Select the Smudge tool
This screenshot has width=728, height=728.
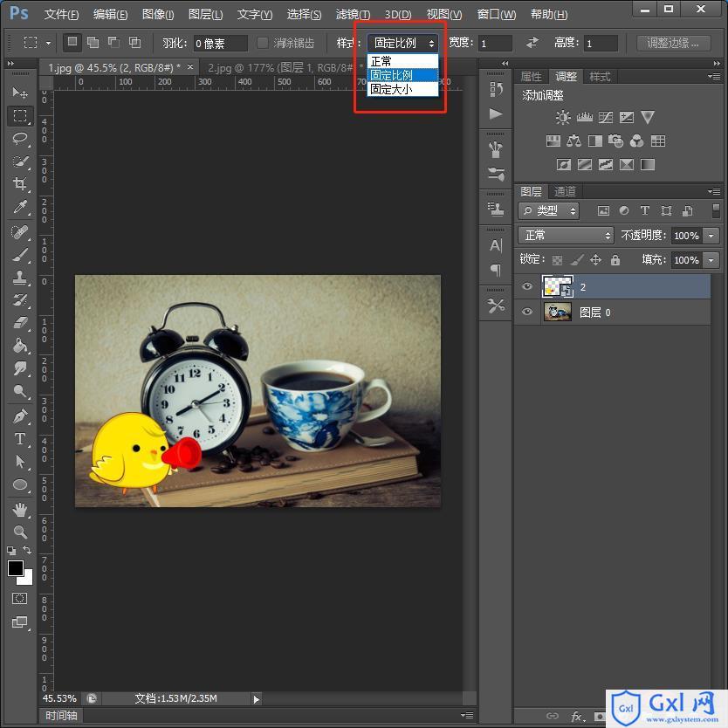coord(20,368)
